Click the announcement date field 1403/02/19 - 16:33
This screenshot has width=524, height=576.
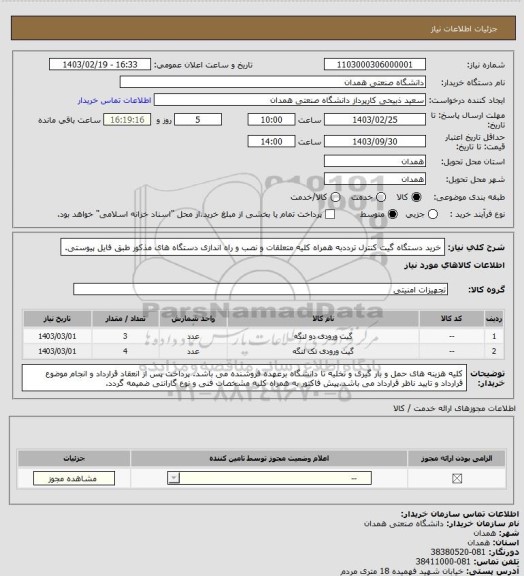coord(100,65)
